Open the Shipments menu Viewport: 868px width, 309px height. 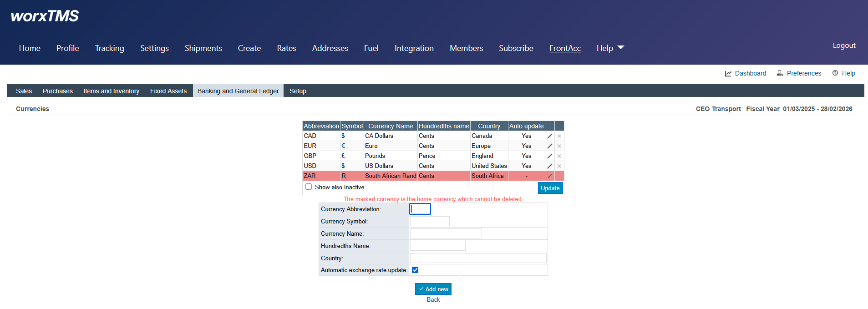click(x=203, y=48)
